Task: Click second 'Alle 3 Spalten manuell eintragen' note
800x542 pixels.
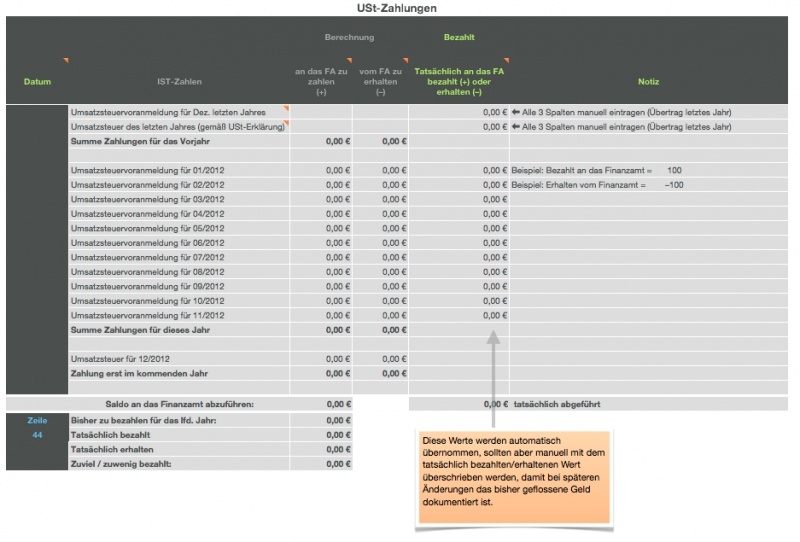Action: pyautogui.click(x=621, y=127)
